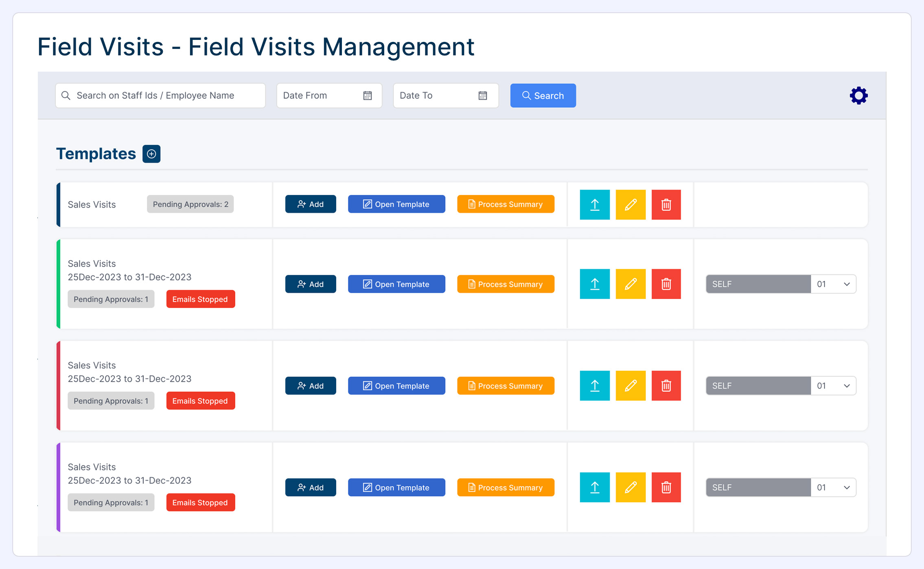Click Emails Stopped badge in purple-bordered row
924x569 pixels.
click(200, 503)
